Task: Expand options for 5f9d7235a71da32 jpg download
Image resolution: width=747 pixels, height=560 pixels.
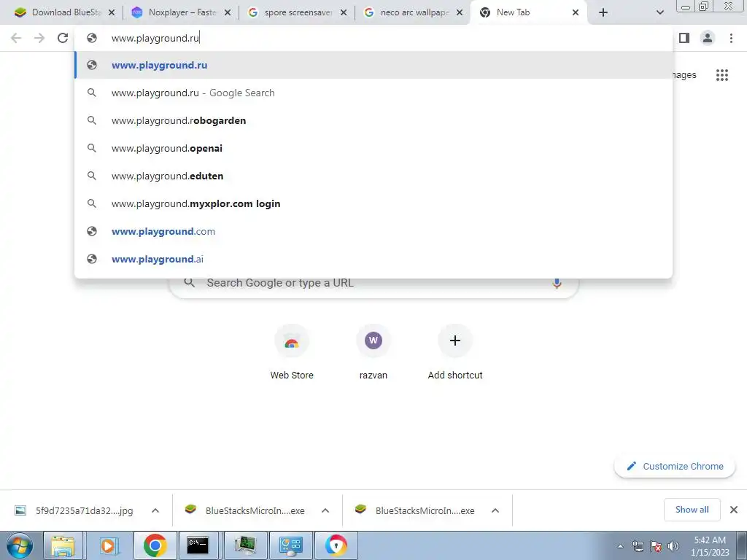Action: point(155,510)
